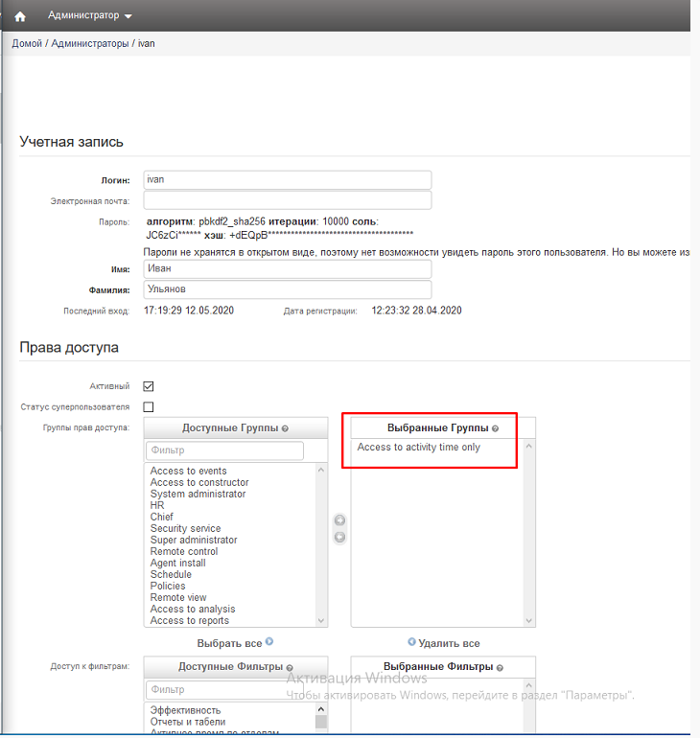Click help icon next to Выбранные Фильтры

tap(501, 667)
